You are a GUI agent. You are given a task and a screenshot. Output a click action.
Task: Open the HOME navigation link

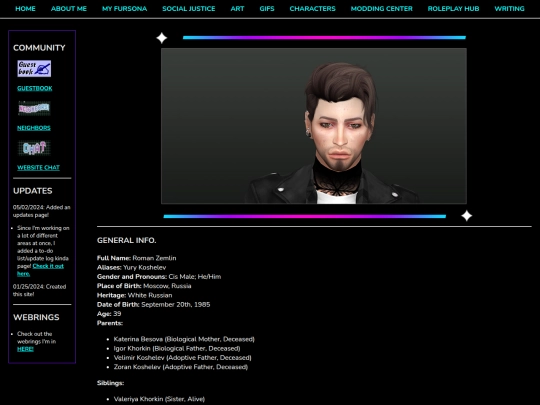(x=25, y=9)
